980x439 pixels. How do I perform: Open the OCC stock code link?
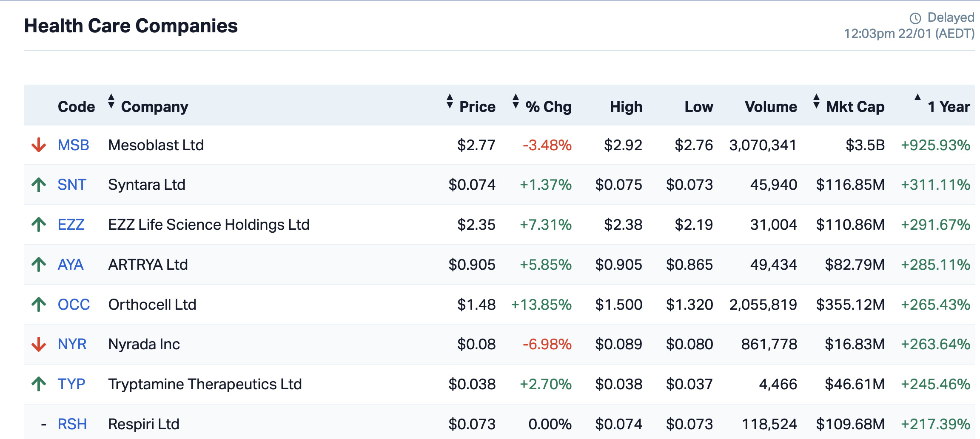(x=74, y=305)
